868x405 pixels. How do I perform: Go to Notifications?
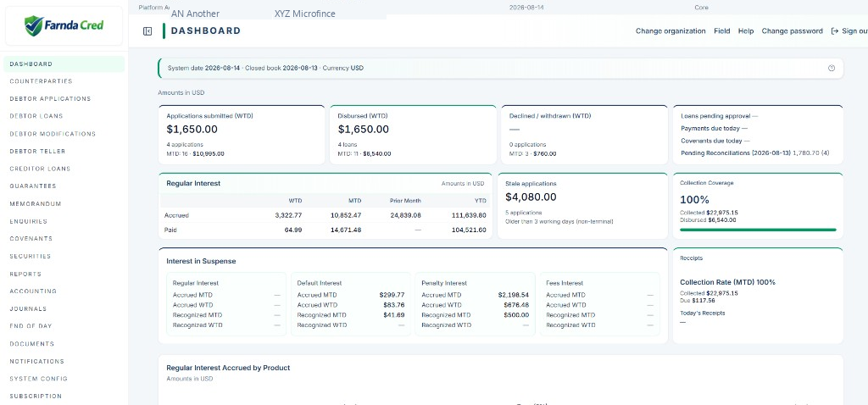(64, 361)
